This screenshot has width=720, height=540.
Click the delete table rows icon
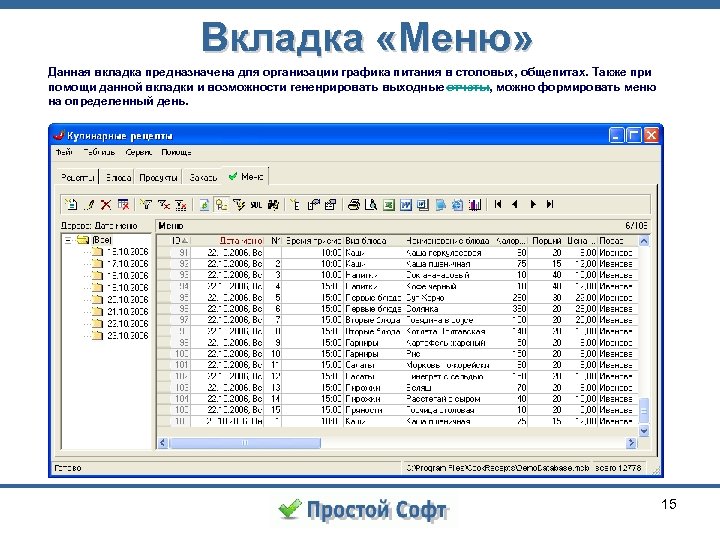(123, 204)
